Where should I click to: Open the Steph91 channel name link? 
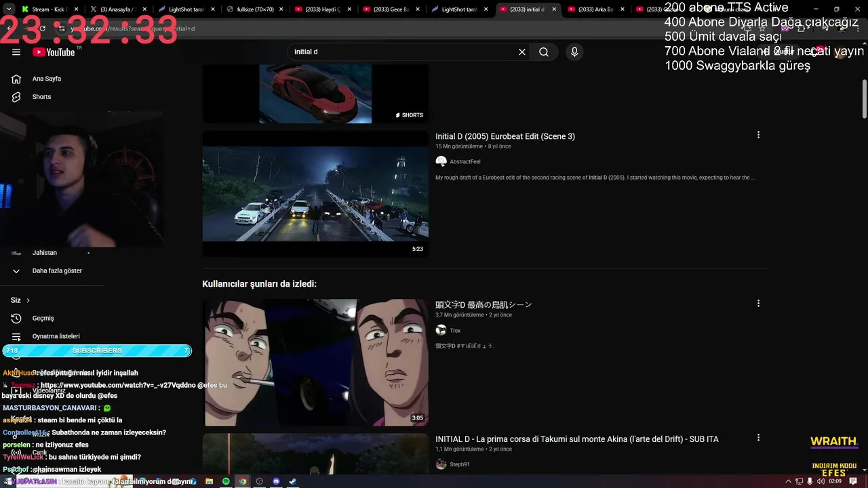click(460, 465)
